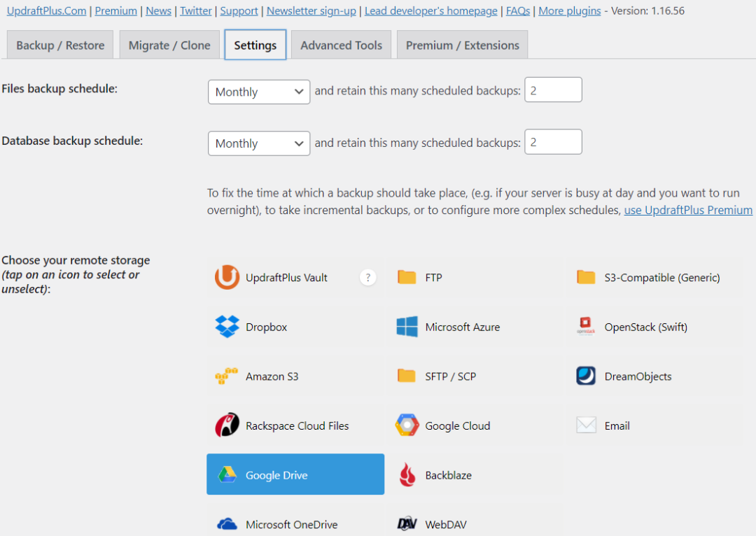This screenshot has width=756, height=536.
Task: Choose the FTP folder icon
Action: tap(407, 277)
